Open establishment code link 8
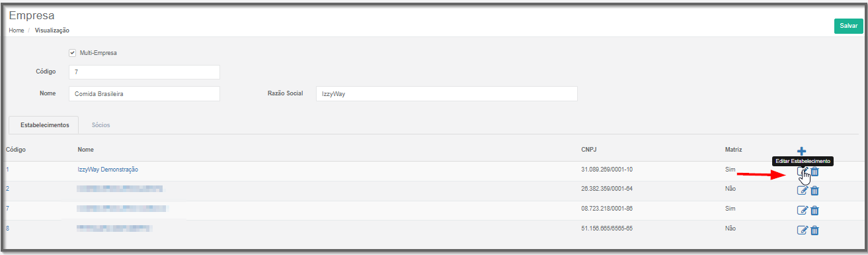This screenshot has width=868, height=255. [8, 229]
